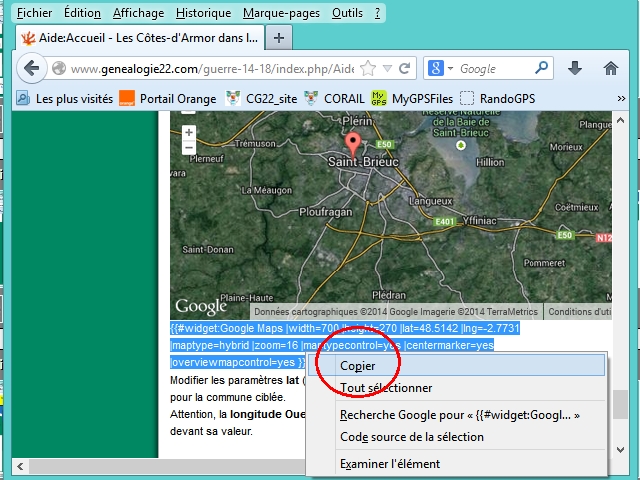Viewport: 640px width, 480px height.
Task: Choose Recherche Google pour selection
Action: pos(457,415)
